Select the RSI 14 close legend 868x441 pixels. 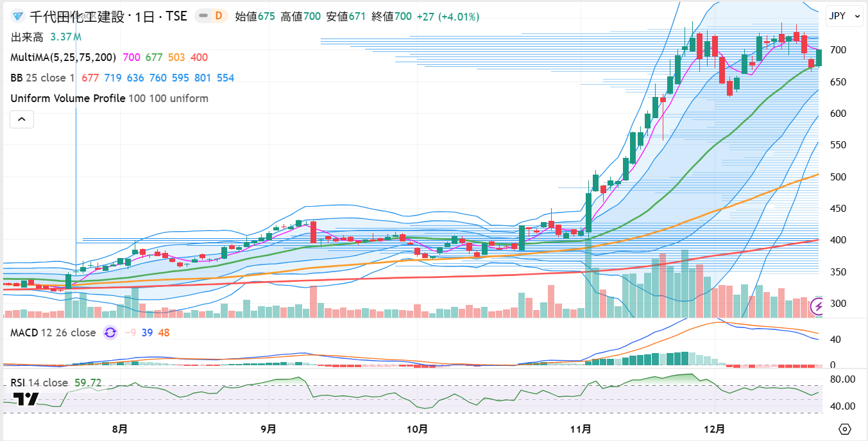coord(39,383)
